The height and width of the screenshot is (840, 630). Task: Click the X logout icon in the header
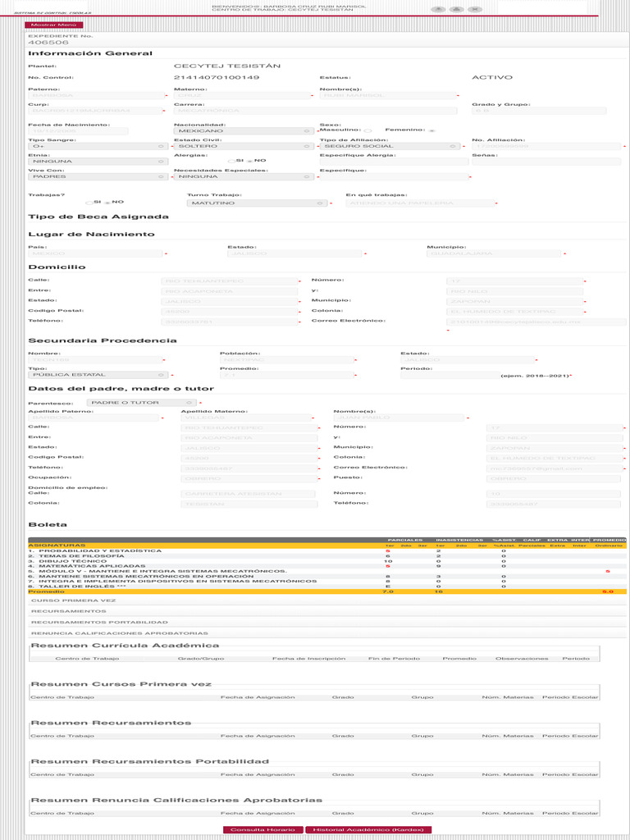pos(475,10)
